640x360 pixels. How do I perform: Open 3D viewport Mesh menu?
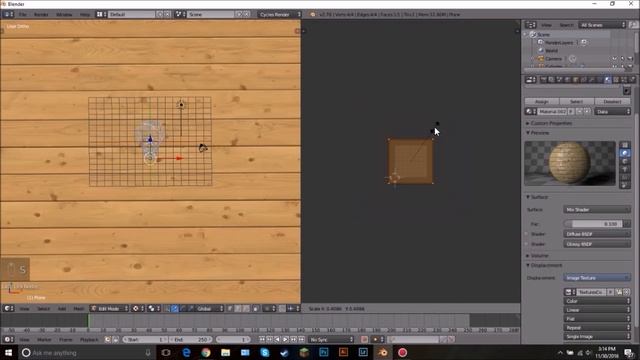tap(78, 309)
